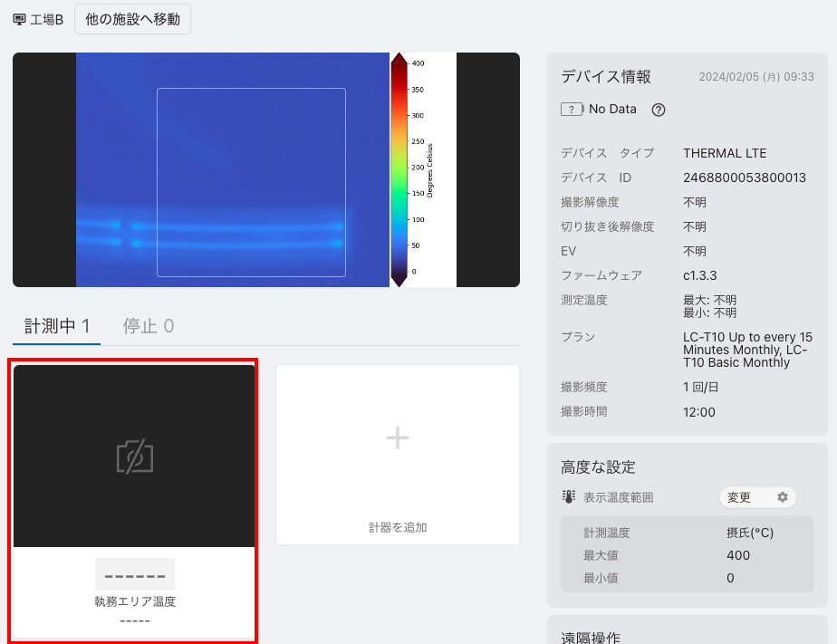Click the 執務エリア温度 gauge name
Image resolution: width=837 pixels, height=644 pixels.
click(134, 601)
